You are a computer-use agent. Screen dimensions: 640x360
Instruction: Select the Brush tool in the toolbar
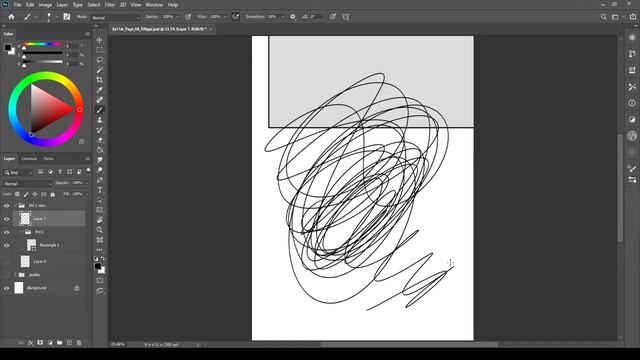[100, 110]
